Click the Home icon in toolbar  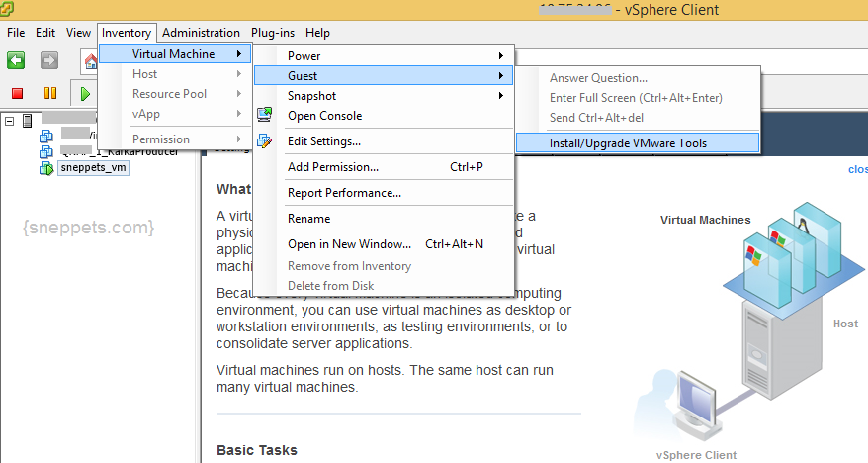90,61
